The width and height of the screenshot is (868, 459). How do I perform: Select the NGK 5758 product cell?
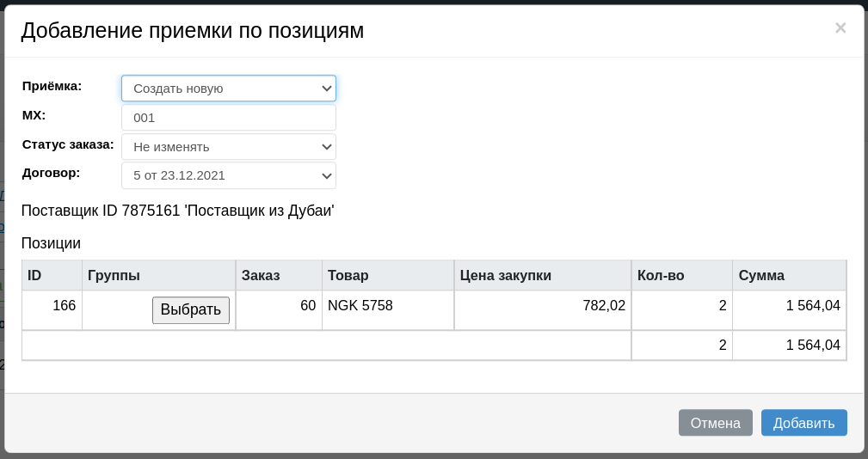pyautogui.click(x=388, y=310)
